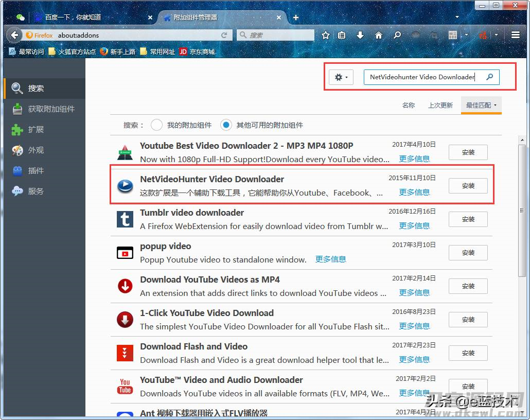
Task: Click Download YouTube Videos as MP4 icon
Action: coord(125,286)
